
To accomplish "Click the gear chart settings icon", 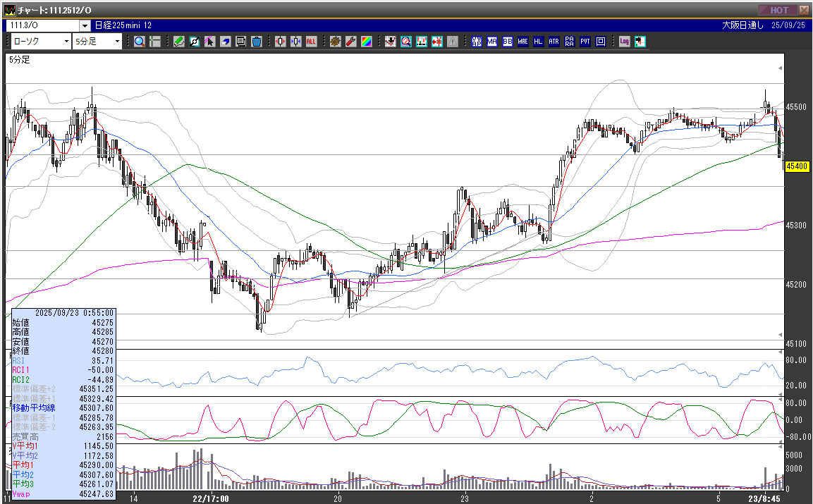I will [x=335, y=42].
